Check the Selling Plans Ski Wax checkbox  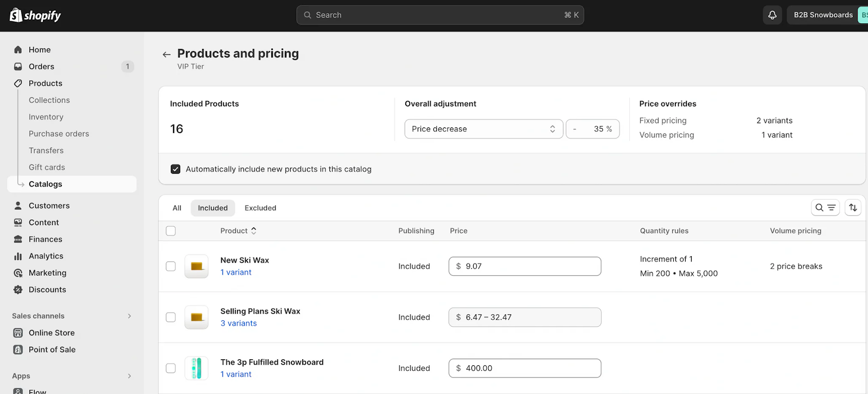(x=171, y=317)
